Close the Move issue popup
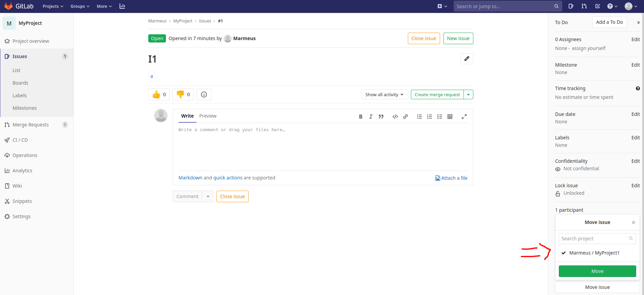The width and height of the screenshot is (644, 295). (x=633, y=222)
